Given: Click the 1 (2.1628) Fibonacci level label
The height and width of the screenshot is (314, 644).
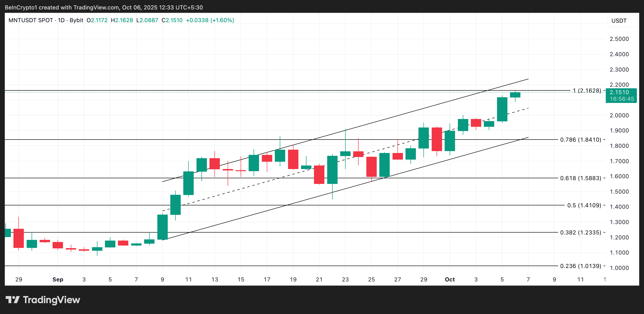Looking at the screenshot, I should click(587, 91).
